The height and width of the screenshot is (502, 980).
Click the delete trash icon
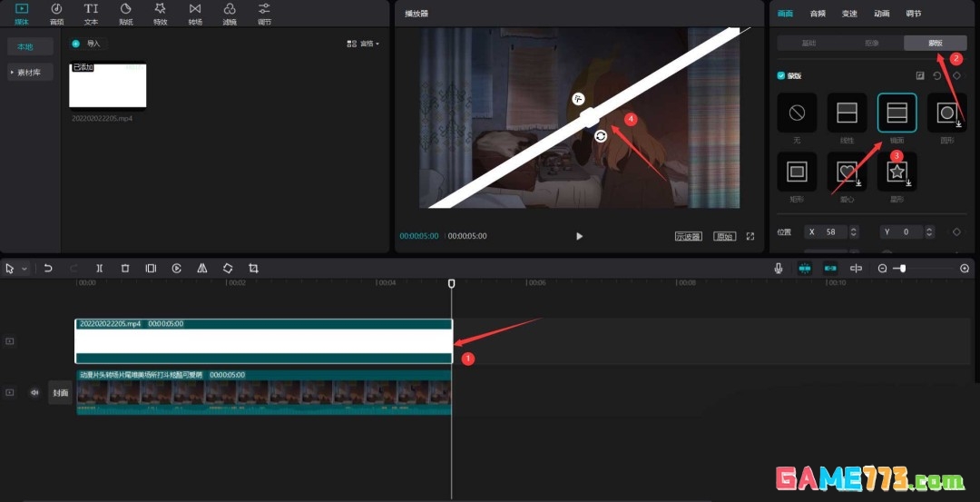tap(125, 268)
